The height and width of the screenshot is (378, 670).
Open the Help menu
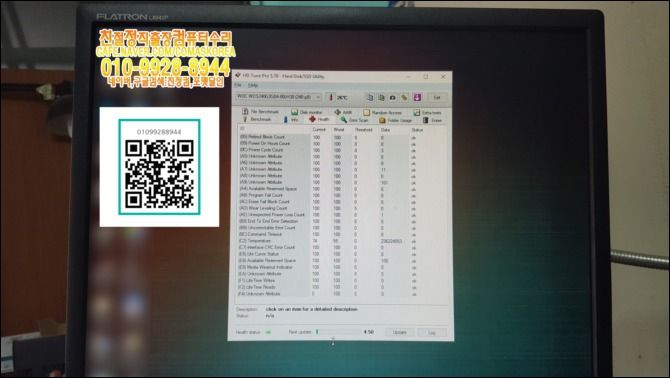[x=253, y=85]
